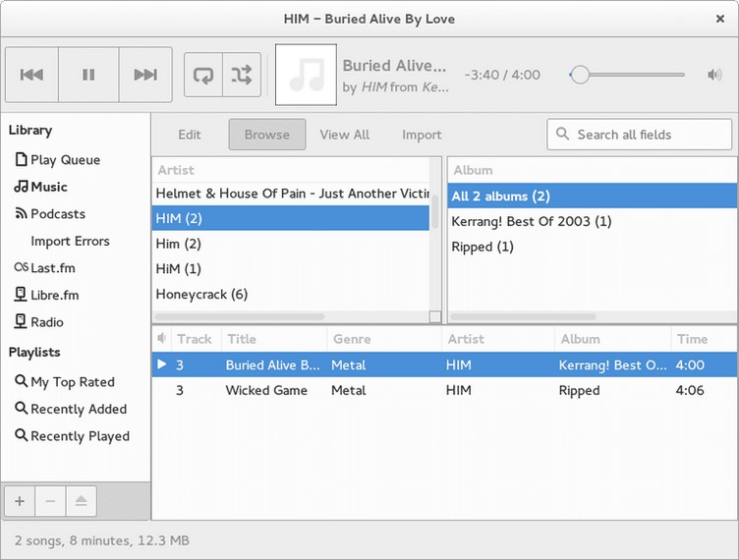739x560 pixels.
Task: Click the artist list horizontal scrollbar
Action: pos(240,317)
